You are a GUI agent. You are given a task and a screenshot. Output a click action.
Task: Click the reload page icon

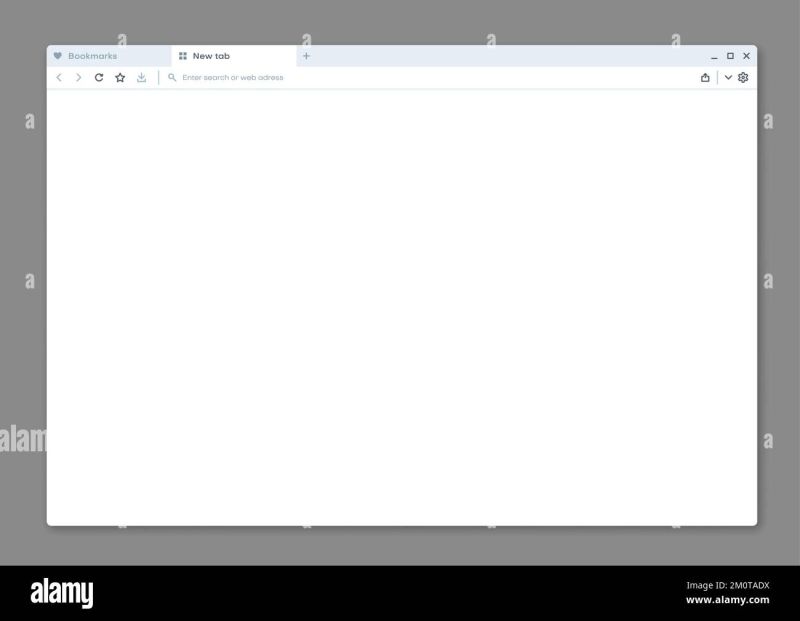point(99,77)
